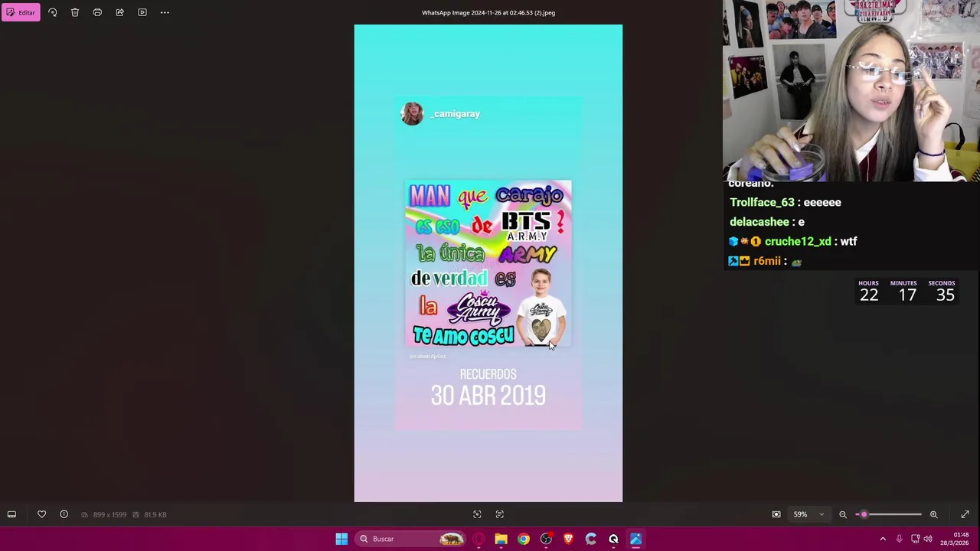This screenshot has width=980, height=551.
Task: Enter full screen with the expand icon
Action: [x=965, y=514]
